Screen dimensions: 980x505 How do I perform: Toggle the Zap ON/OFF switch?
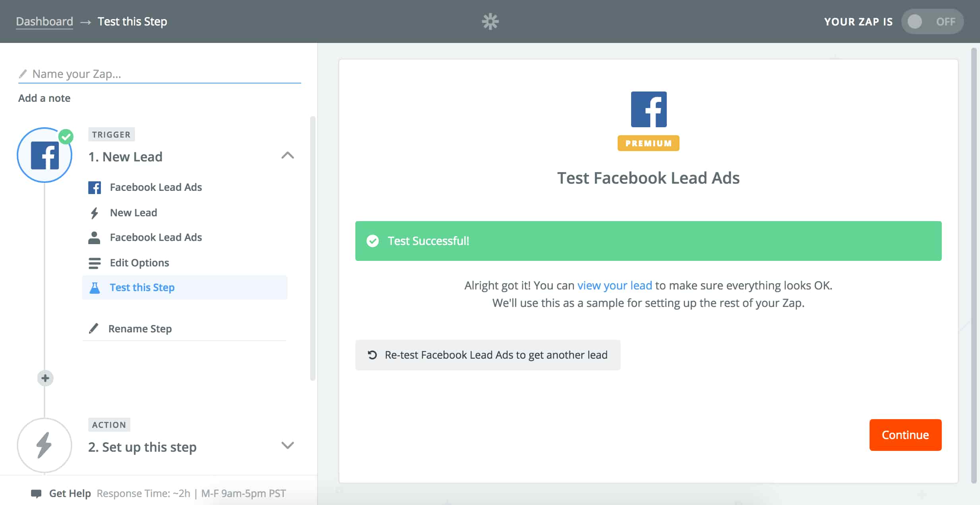[x=932, y=21]
